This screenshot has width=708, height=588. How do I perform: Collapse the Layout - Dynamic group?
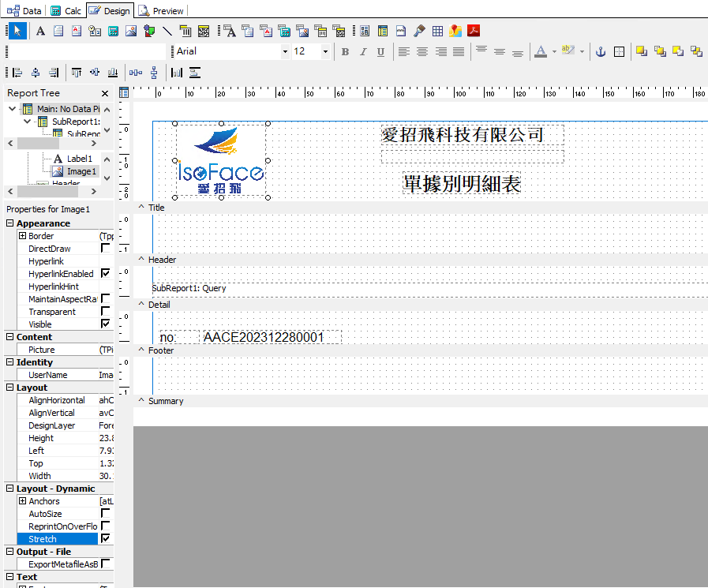pyautogui.click(x=10, y=489)
